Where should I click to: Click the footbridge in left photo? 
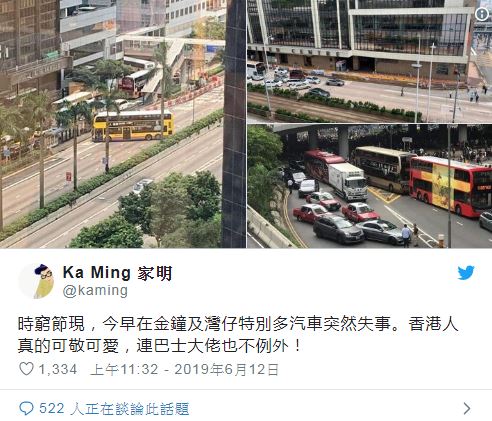(x=173, y=45)
